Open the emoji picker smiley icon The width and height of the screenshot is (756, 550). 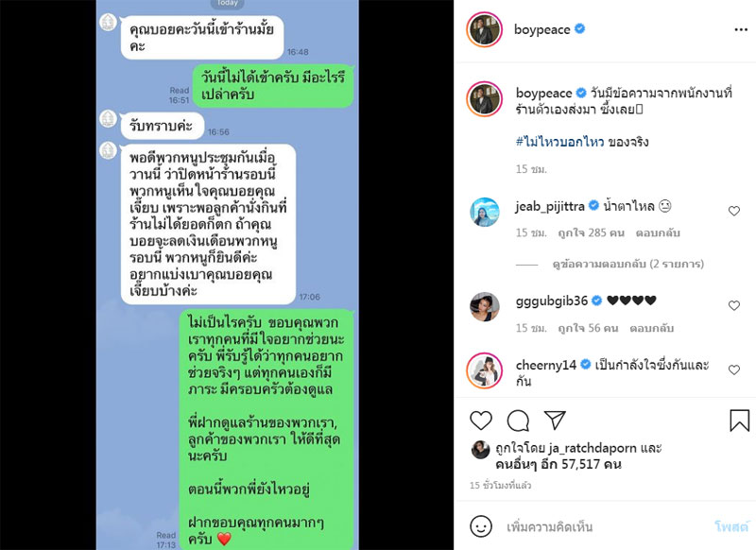pyautogui.click(x=481, y=526)
